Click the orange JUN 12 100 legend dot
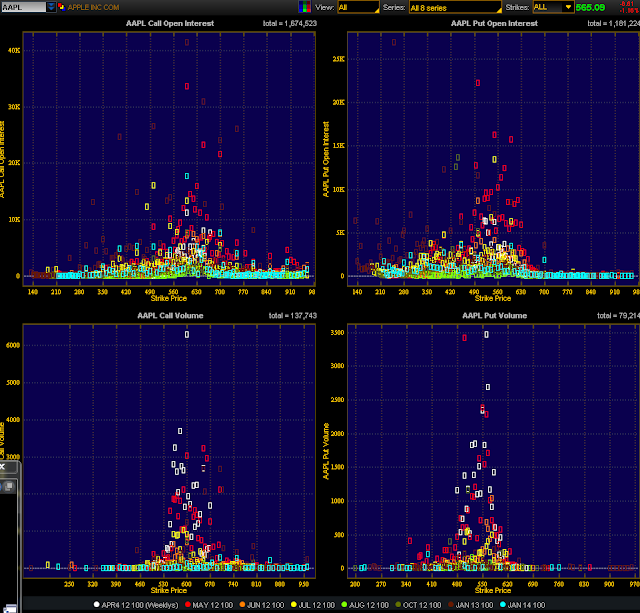The image size is (640, 613). pos(242,604)
